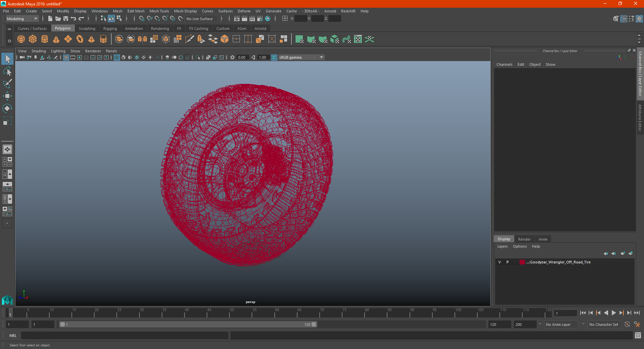Open the No Anim Layer dropdown
644x349 pixels.
pyautogui.click(x=561, y=325)
